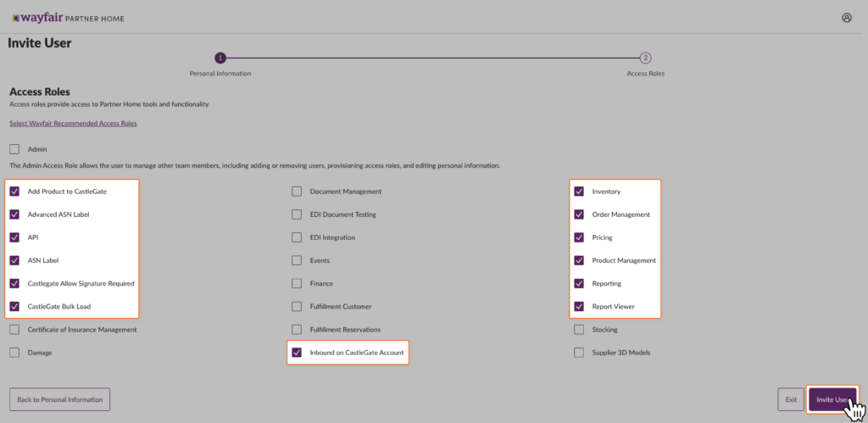This screenshot has width=868, height=423.
Task: Toggle Order Management checkbox
Action: tap(579, 214)
